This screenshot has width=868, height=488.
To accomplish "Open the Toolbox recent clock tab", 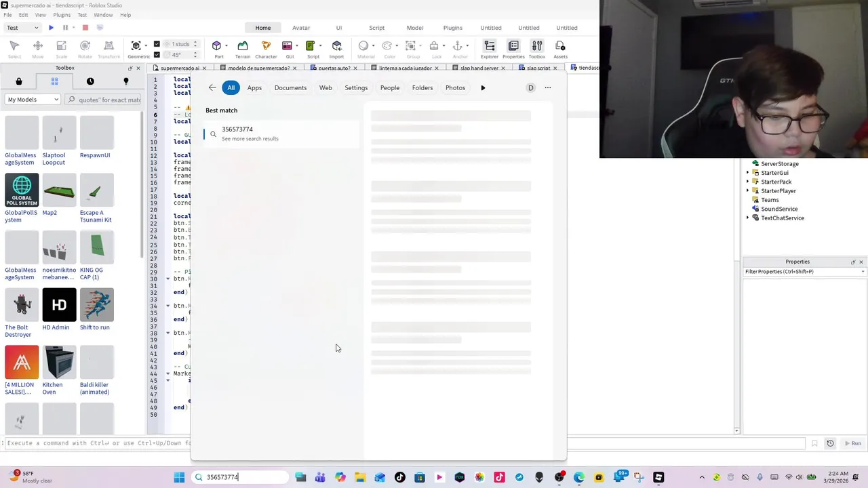I will (x=90, y=81).
